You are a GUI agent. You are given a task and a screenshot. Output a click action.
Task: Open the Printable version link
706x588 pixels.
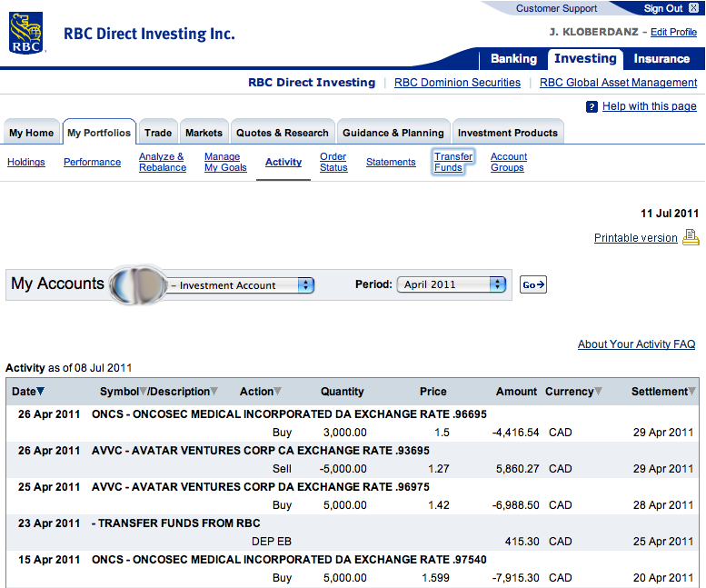click(x=636, y=238)
